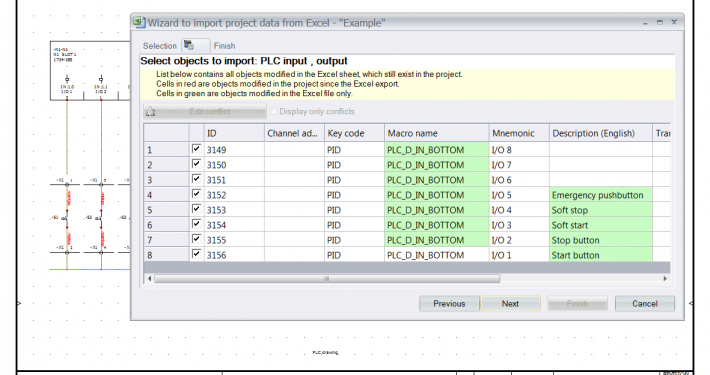This screenshot has width=710, height=375.
Task: Click the Description (English) column header
Action: 601,133
